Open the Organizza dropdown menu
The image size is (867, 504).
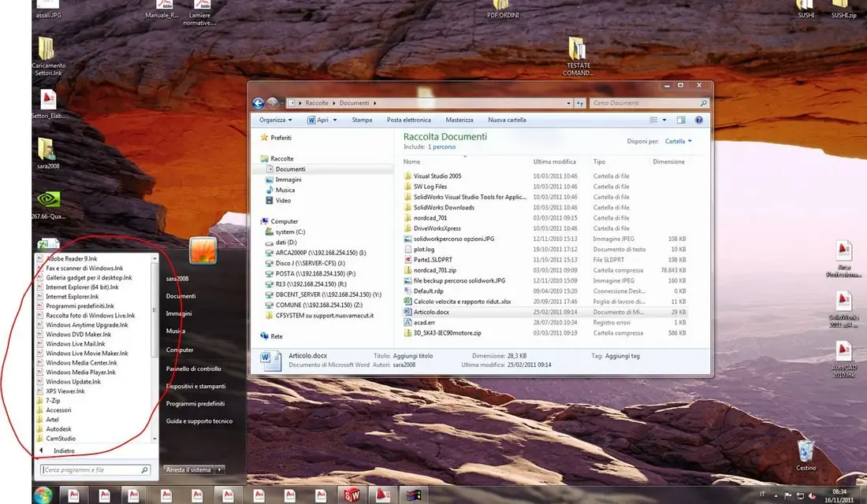coord(275,120)
